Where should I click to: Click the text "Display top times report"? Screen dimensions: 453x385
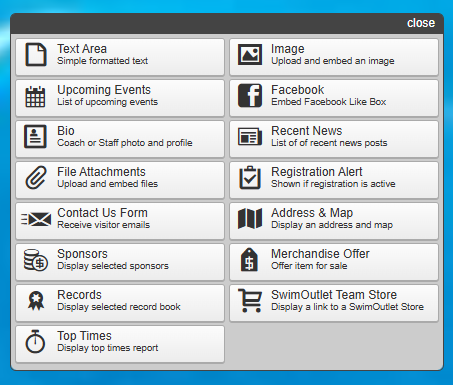point(108,348)
